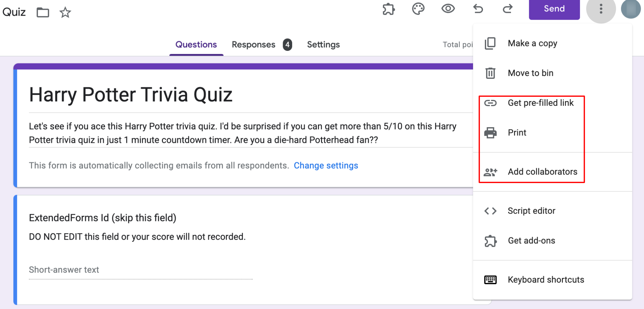Open the Script editor
This screenshot has height=309, width=644.
coord(531,211)
